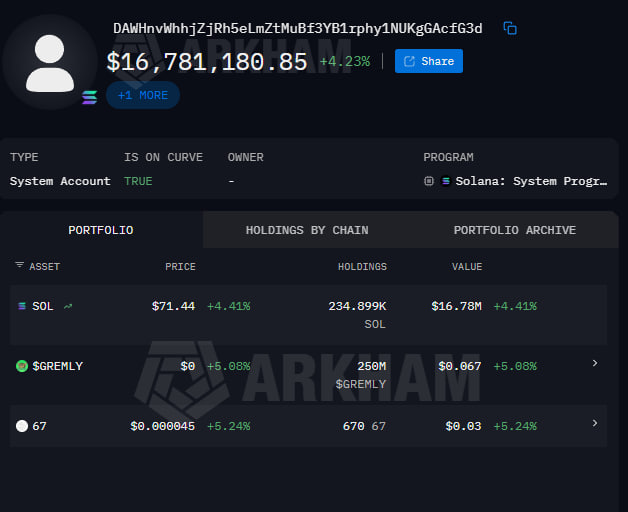
Task: Click the $71.44 SOL price
Action: tap(173, 306)
